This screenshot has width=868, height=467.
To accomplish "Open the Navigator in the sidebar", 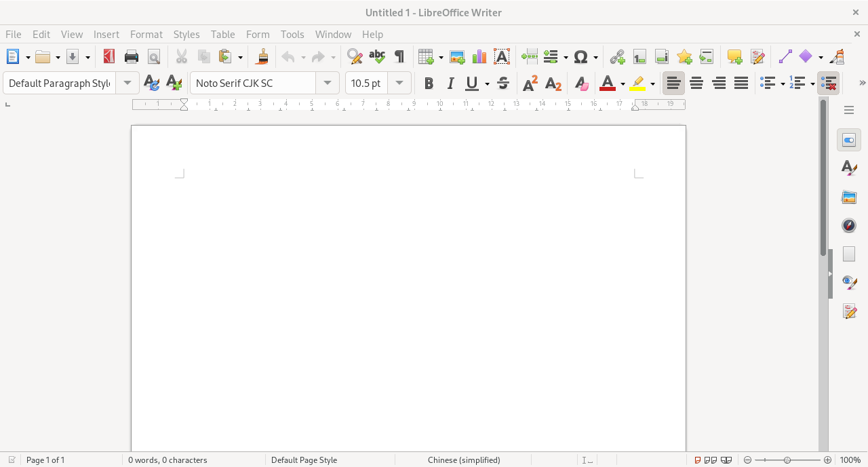I will tap(849, 225).
